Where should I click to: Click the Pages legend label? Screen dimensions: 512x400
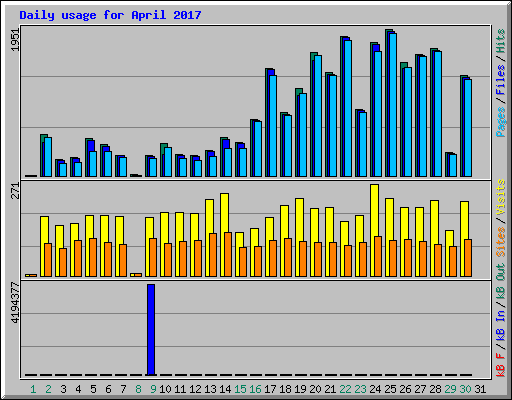point(500,122)
